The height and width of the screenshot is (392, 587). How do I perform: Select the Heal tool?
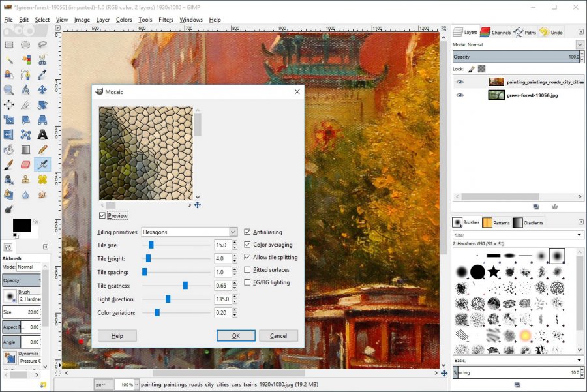tap(42, 180)
